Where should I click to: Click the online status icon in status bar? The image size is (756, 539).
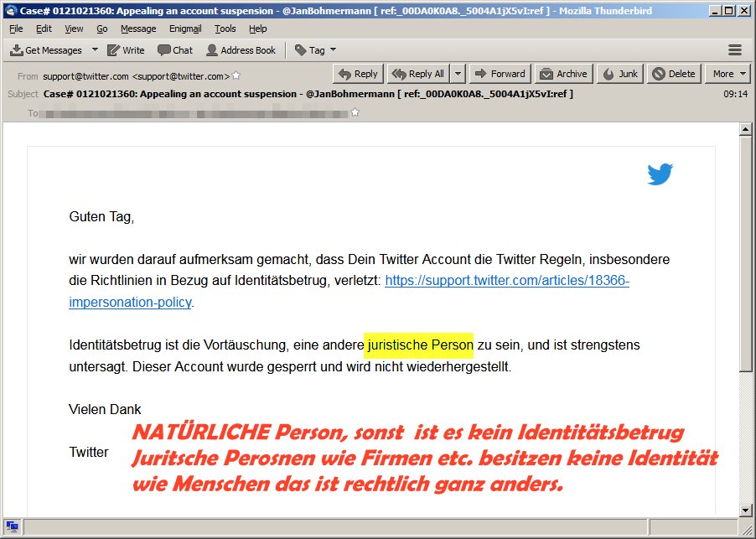(12, 526)
